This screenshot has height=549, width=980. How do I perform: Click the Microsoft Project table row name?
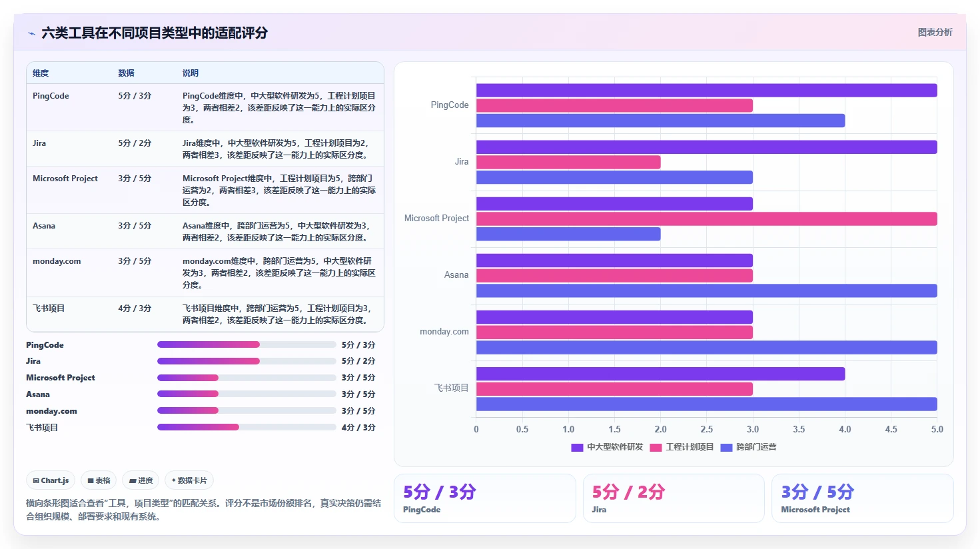click(x=65, y=179)
